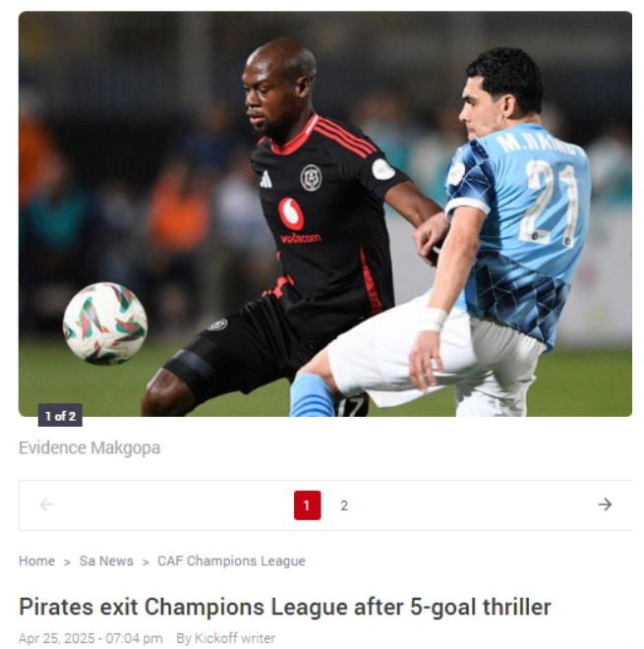Image resolution: width=644 pixels, height=649 pixels.
Task: Go to gallery page 2
Action: coord(344,505)
